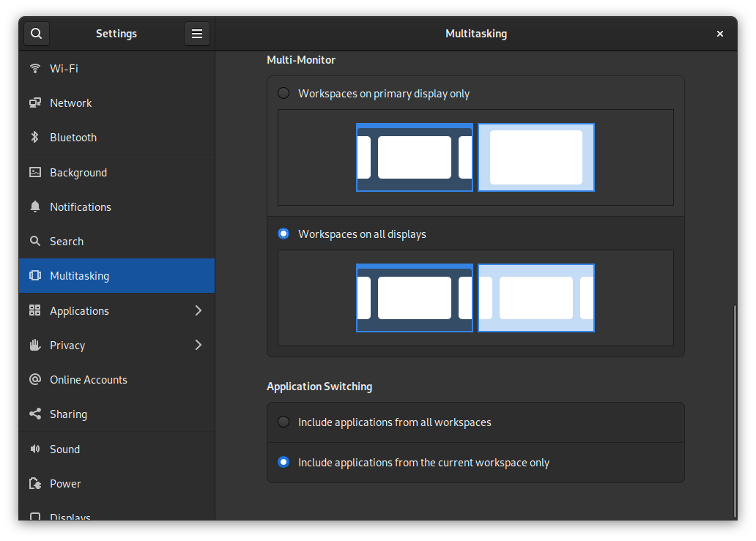This screenshot has height=541, width=756.
Task: Close the Settings window
Action: 720,34
